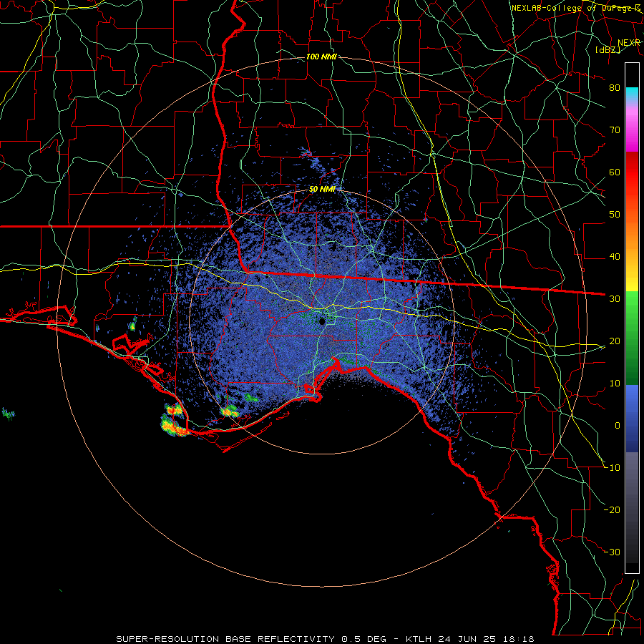This screenshot has height=644, width=644.
Task: Click the 10 label on the dBZ scale
Action: [x=615, y=384]
